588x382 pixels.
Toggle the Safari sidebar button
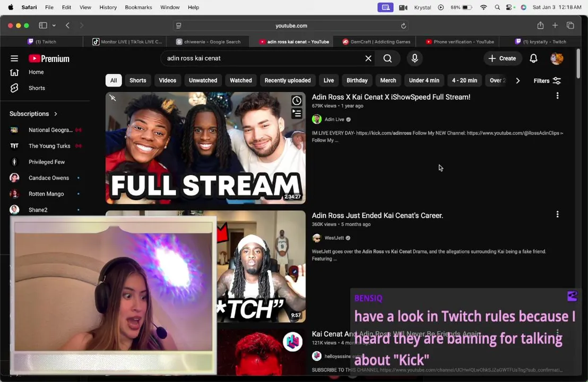(x=43, y=25)
